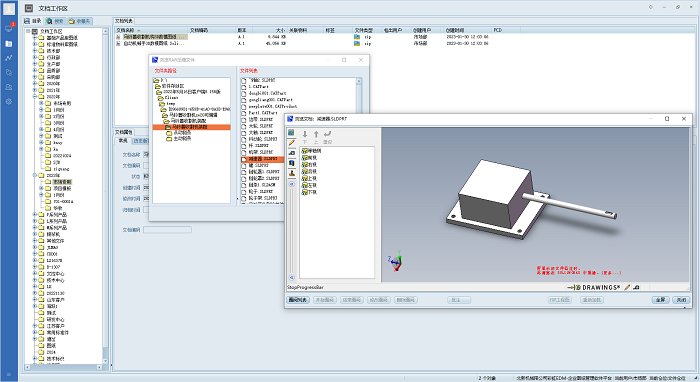Image resolution: width=700 pixels, height=382 pixels.
Task: Click the lower round arrow in the viewer toolbar
Action: coord(292,277)
